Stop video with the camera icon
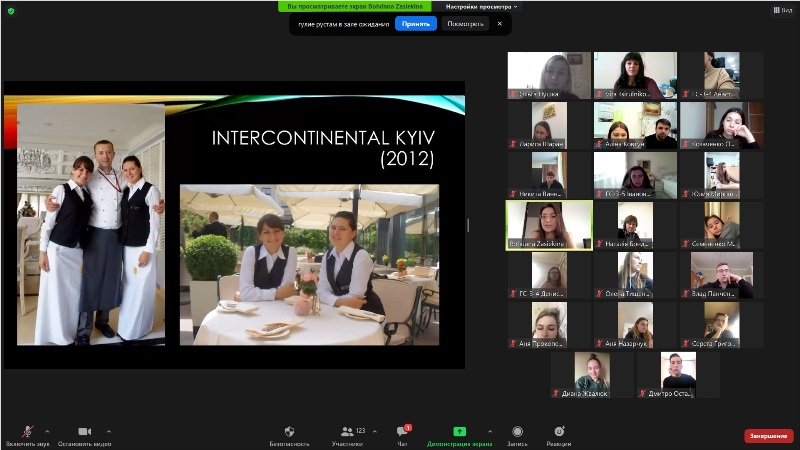This screenshot has height=450, width=800. (84, 431)
